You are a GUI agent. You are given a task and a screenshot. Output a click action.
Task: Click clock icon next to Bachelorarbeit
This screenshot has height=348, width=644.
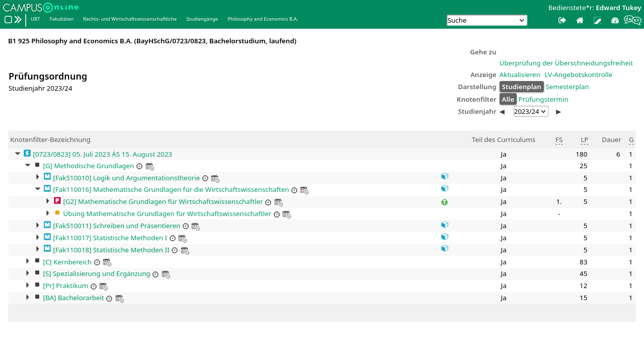click(109, 298)
